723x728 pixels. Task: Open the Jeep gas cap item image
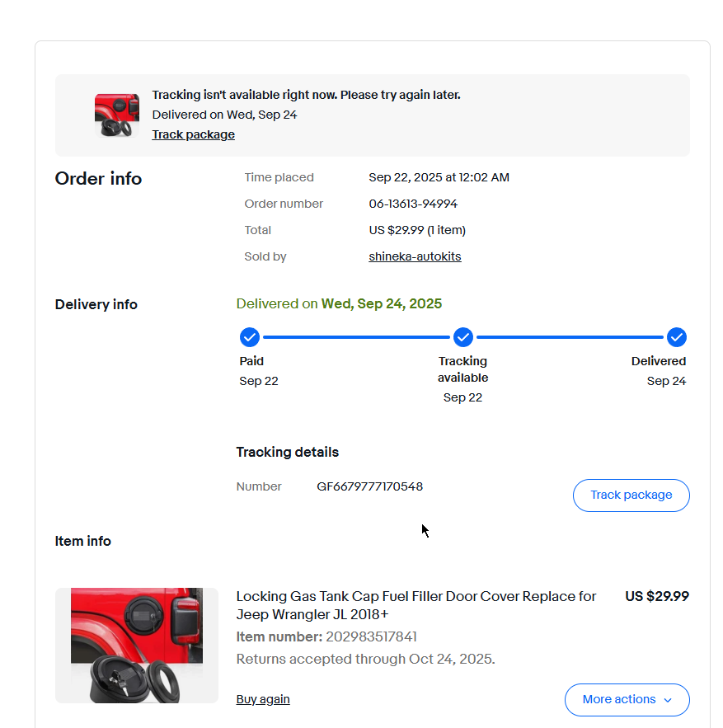(137, 645)
